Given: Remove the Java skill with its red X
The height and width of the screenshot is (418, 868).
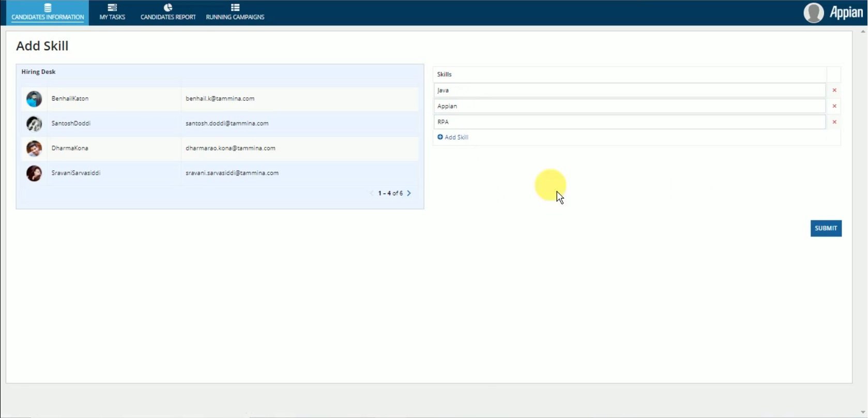Looking at the screenshot, I should [x=834, y=90].
